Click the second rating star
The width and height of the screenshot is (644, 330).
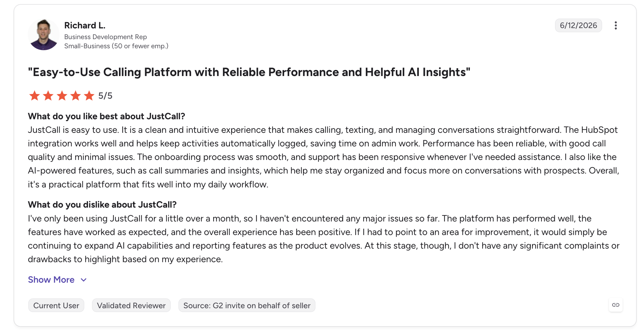(48, 96)
